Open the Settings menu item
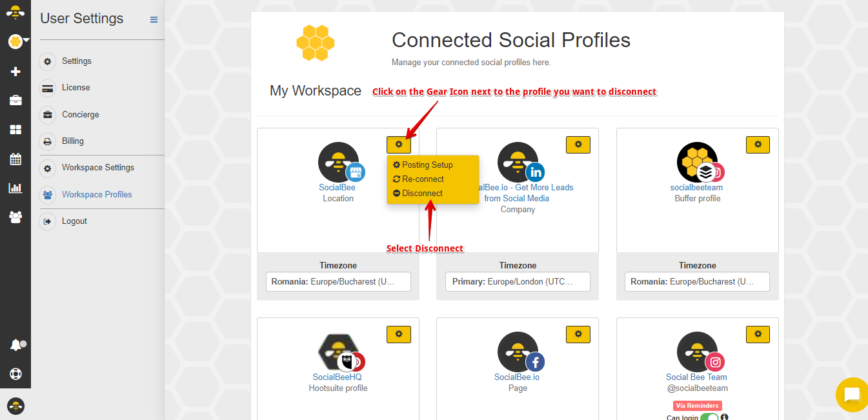Image resolution: width=868 pixels, height=420 pixels. point(77,61)
